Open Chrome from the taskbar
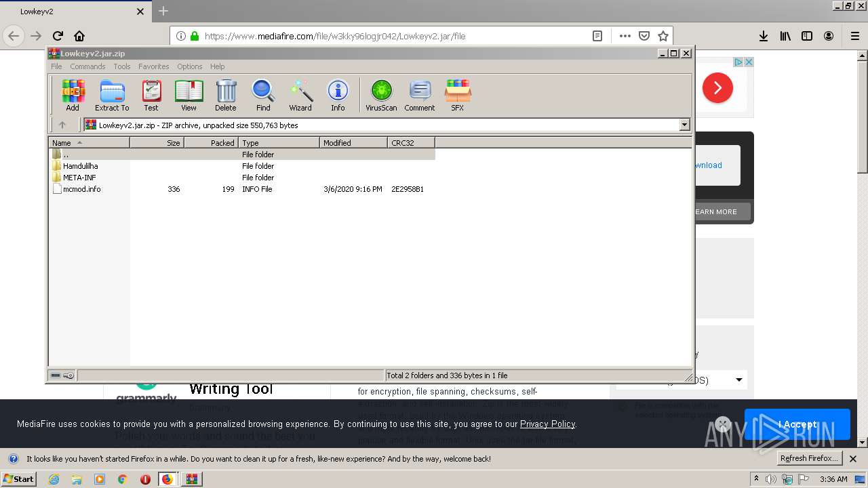868x488 pixels. tap(122, 479)
